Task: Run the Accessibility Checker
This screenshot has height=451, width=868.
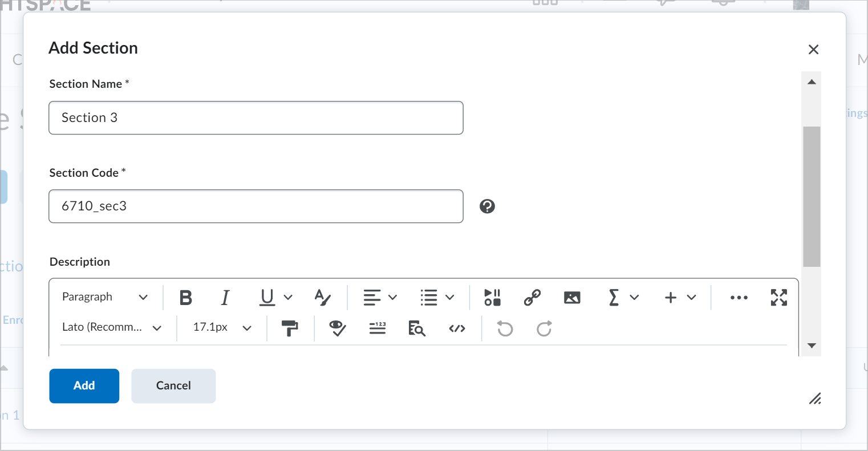Action: pos(337,328)
